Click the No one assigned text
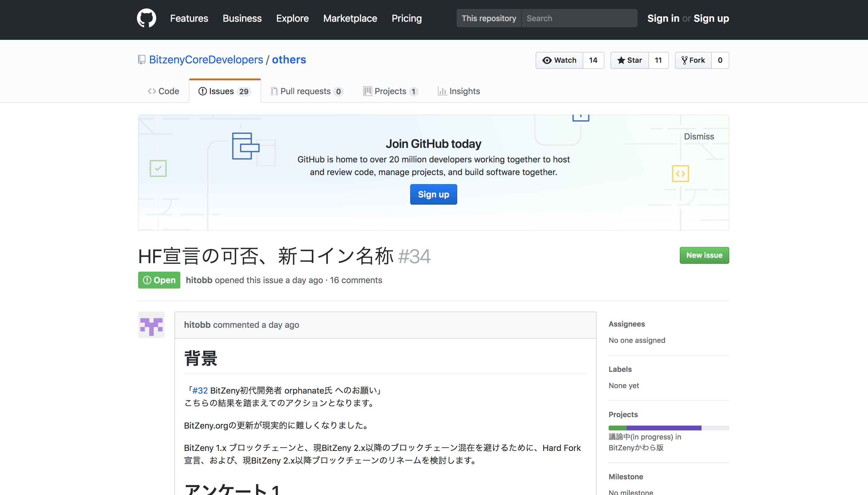 pos(637,340)
